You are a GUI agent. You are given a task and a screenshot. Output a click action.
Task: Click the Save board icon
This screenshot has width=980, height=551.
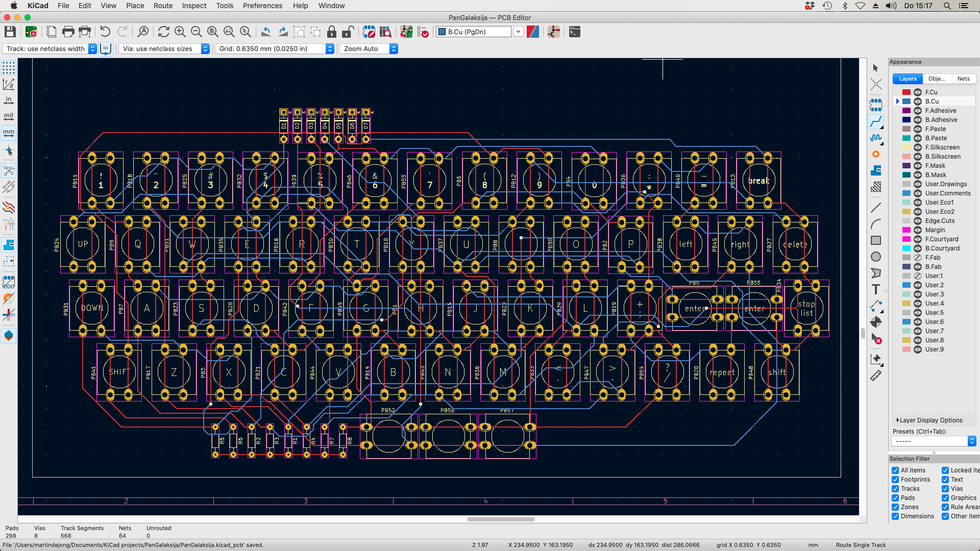(10, 32)
